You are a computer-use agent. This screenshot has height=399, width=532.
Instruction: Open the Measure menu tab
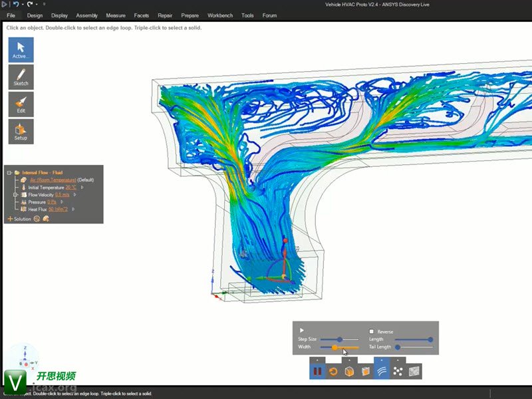click(116, 15)
